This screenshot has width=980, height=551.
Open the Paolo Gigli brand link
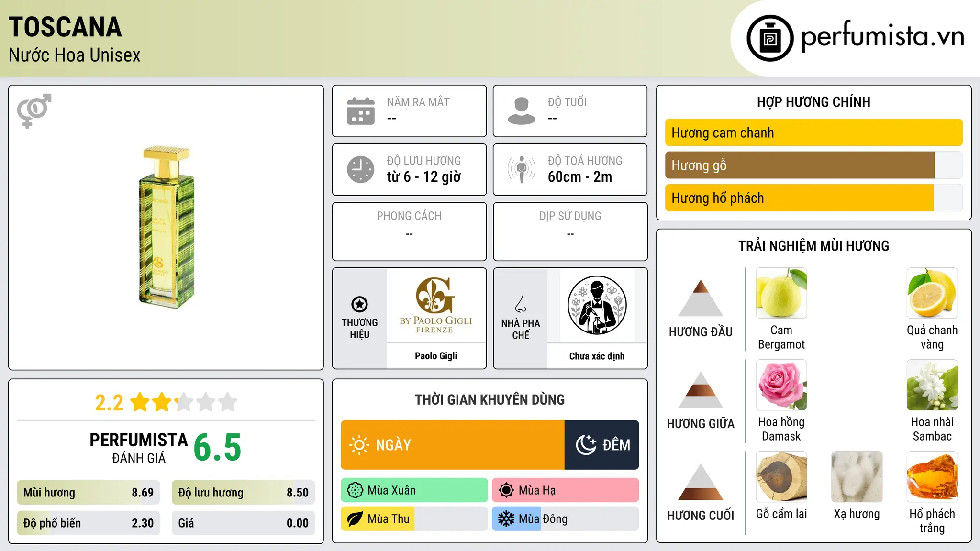pyautogui.click(x=436, y=356)
